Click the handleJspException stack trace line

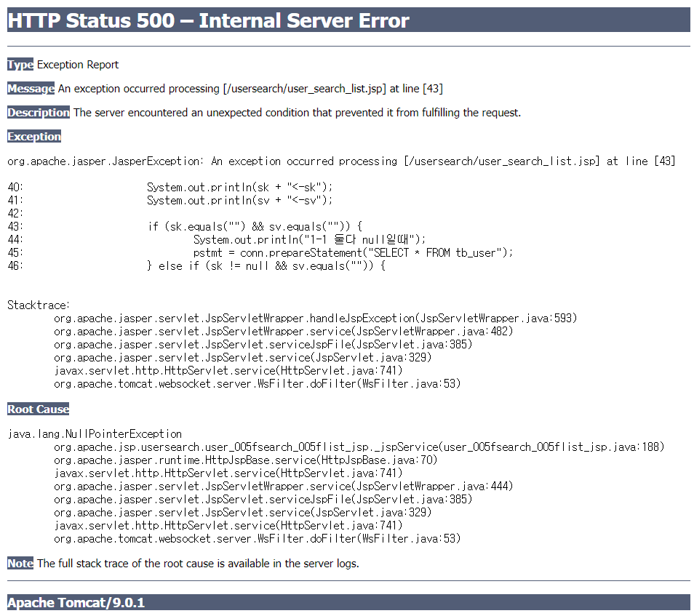tap(316, 318)
